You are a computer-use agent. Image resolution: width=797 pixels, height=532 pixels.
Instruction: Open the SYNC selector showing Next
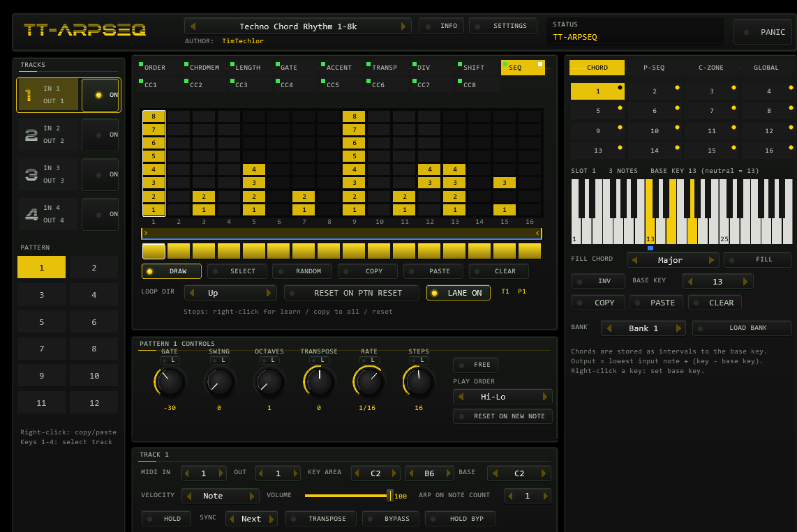(251, 519)
